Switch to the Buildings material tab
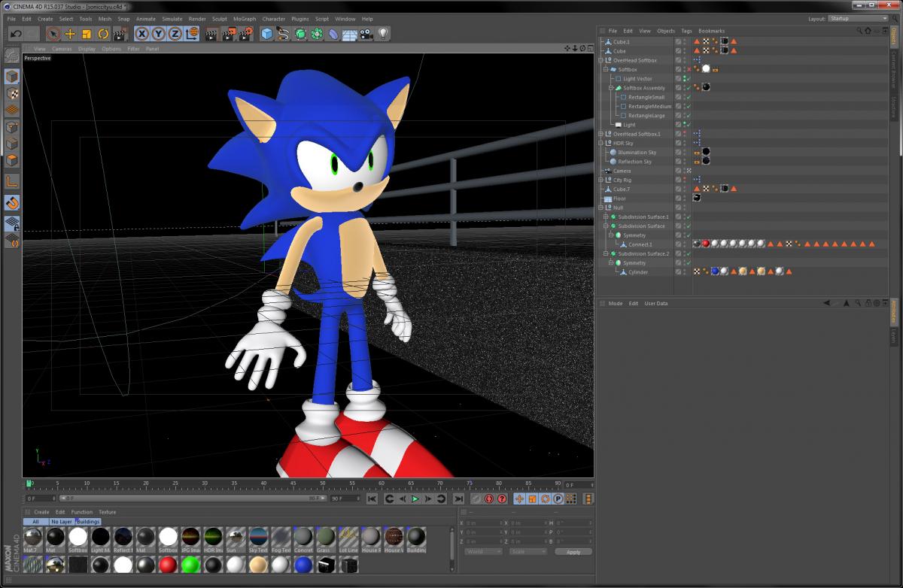The image size is (903, 588). click(87, 521)
